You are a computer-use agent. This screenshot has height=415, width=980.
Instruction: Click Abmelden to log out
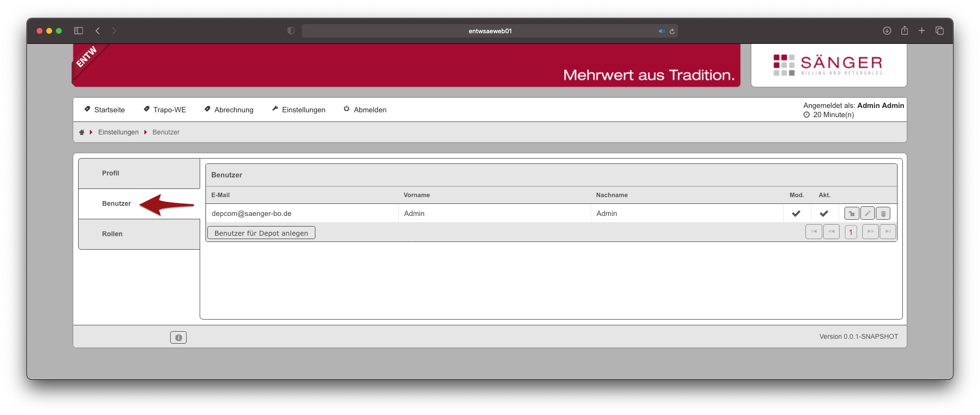tap(365, 110)
